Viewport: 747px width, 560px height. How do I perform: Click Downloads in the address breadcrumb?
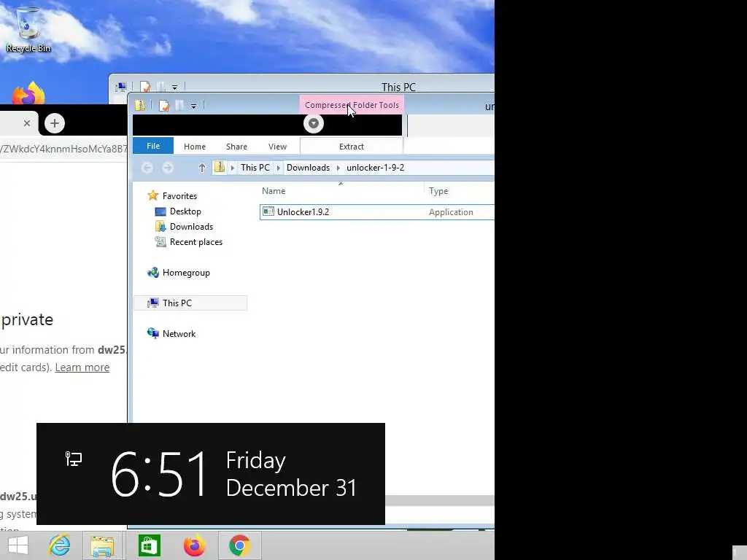tap(309, 168)
